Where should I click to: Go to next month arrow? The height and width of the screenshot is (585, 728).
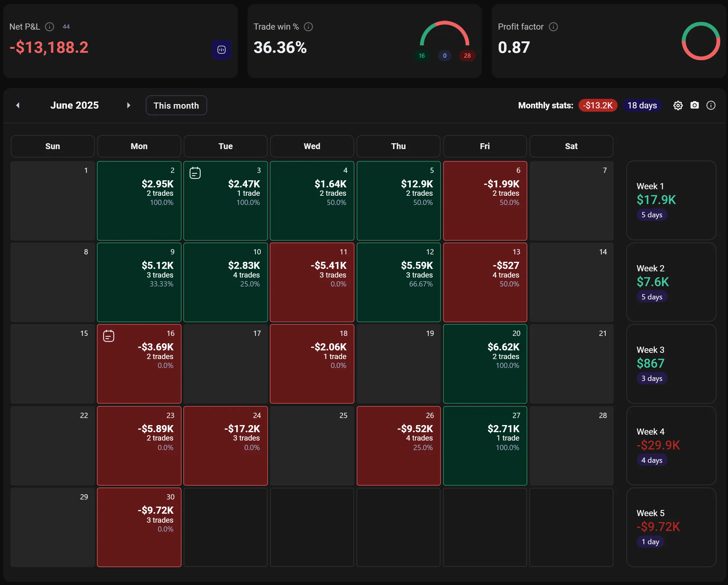128,105
